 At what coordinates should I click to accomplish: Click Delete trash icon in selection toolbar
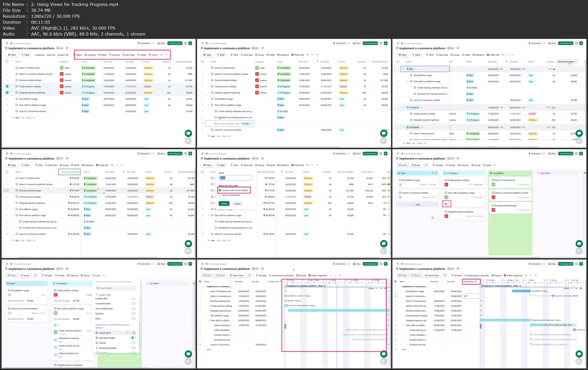tap(150, 55)
